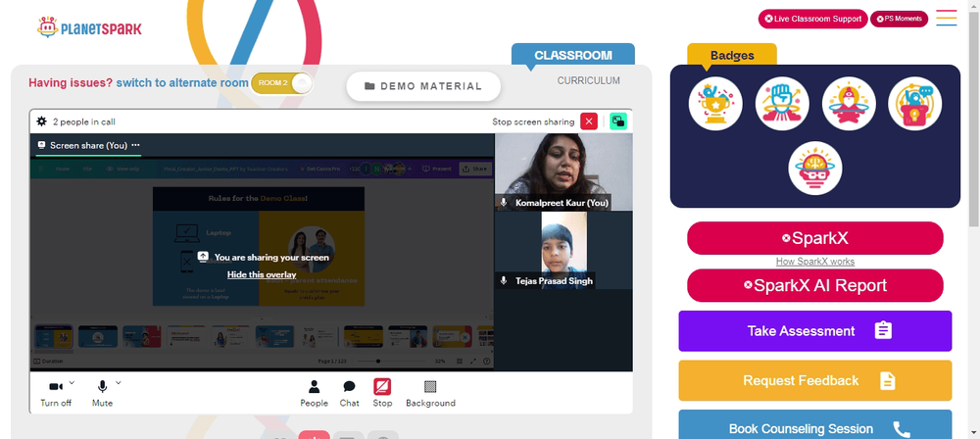Open SparkX AI Report
The height and width of the screenshot is (439, 980).
coord(815,286)
